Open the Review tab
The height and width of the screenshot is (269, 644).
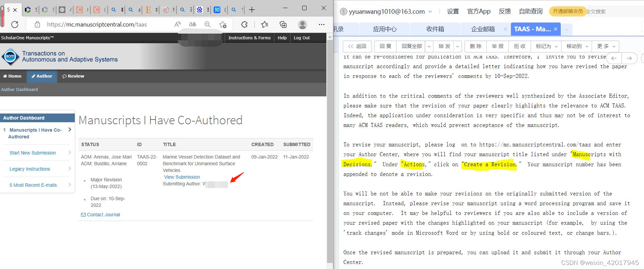[73, 76]
